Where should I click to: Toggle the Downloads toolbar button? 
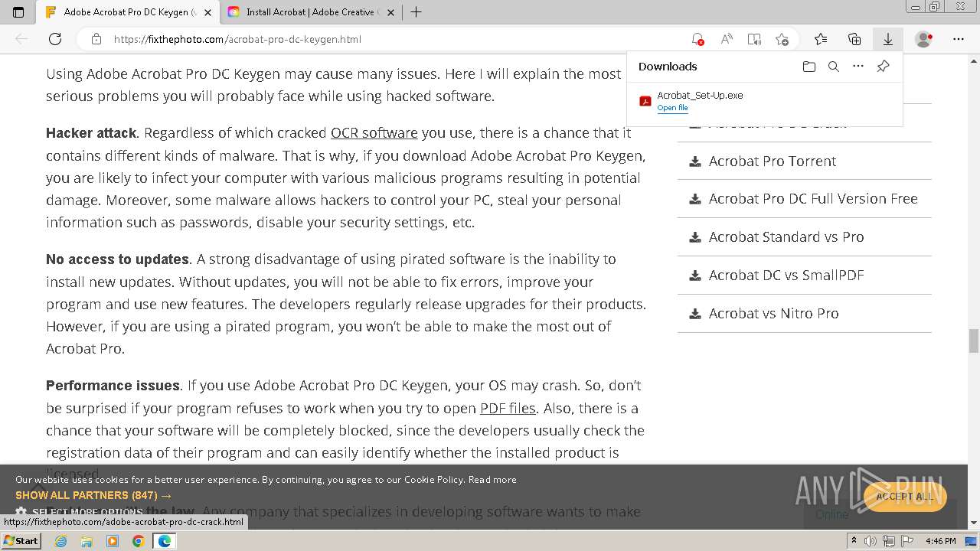click(888, 39)
